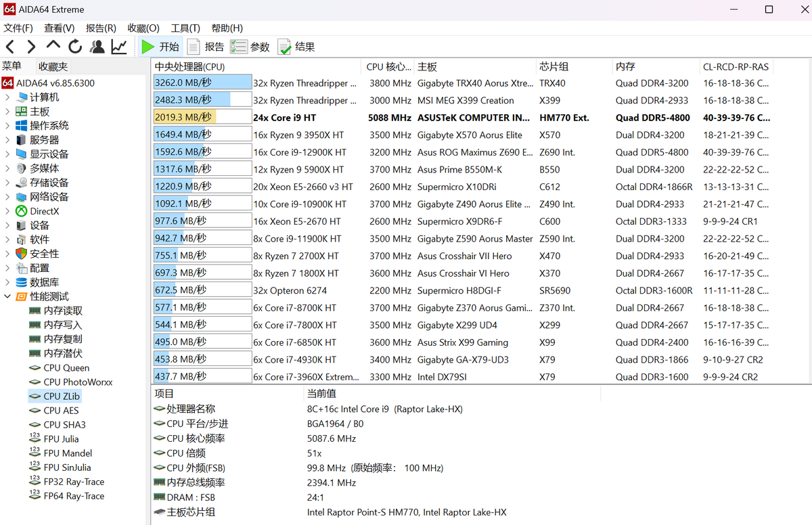This screenshot has height=525, width=812.
Task: Click the 配置 icon in tree
Action: click(x=21, y=268)
